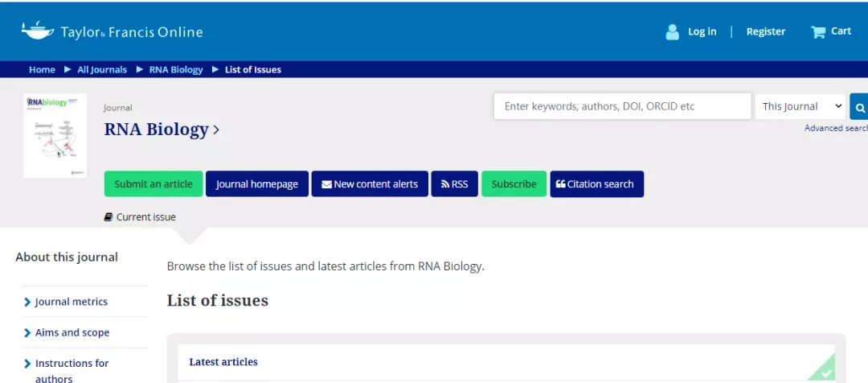The width and height of the screenshot is (868, 383).
Task: Open Citation search with quote icon
Action: click(596, 184)
